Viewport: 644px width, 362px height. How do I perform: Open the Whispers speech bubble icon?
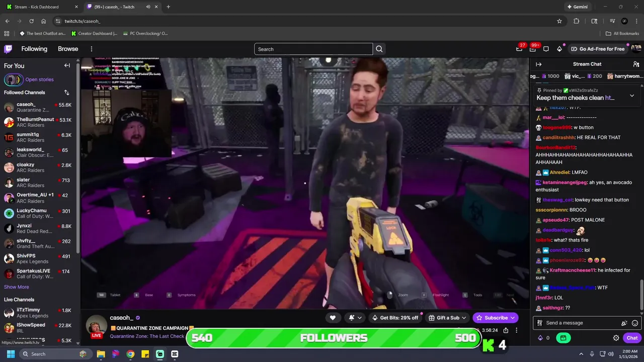coord(546,49)
